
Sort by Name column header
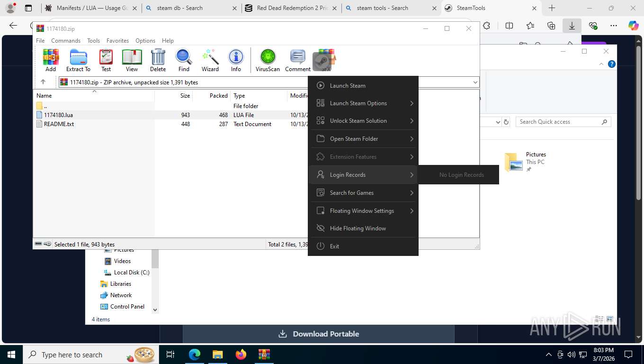(94, 95)
